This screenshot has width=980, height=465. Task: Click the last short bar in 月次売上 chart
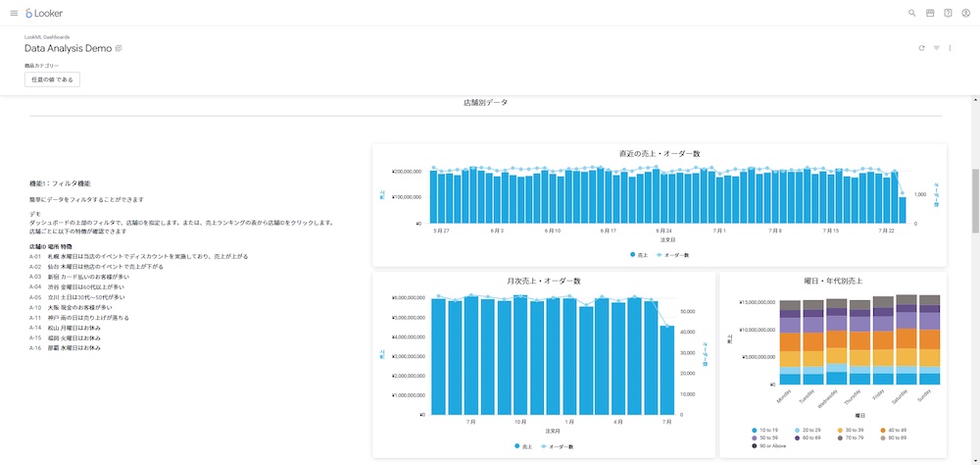[x=666, y=370]
